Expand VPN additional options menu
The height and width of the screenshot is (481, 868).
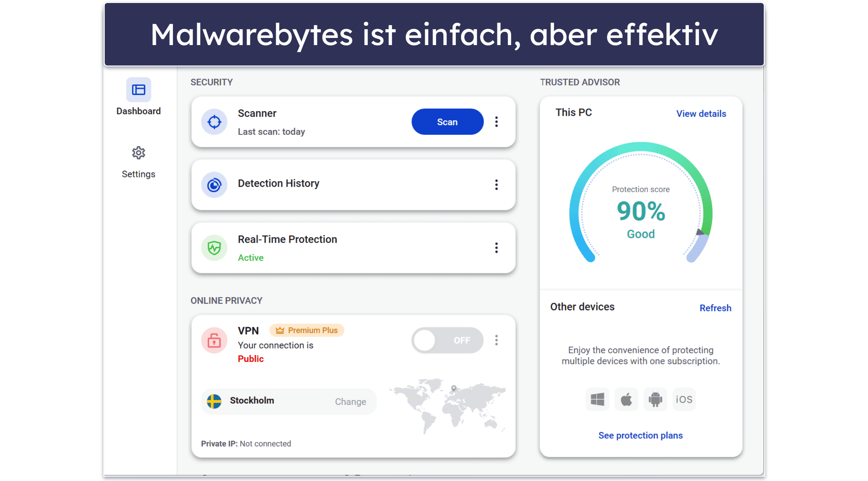(497, 340)
